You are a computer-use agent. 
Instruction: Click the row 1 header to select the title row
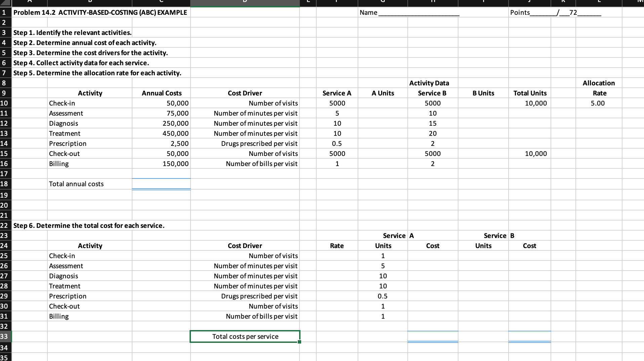[4, 12]
